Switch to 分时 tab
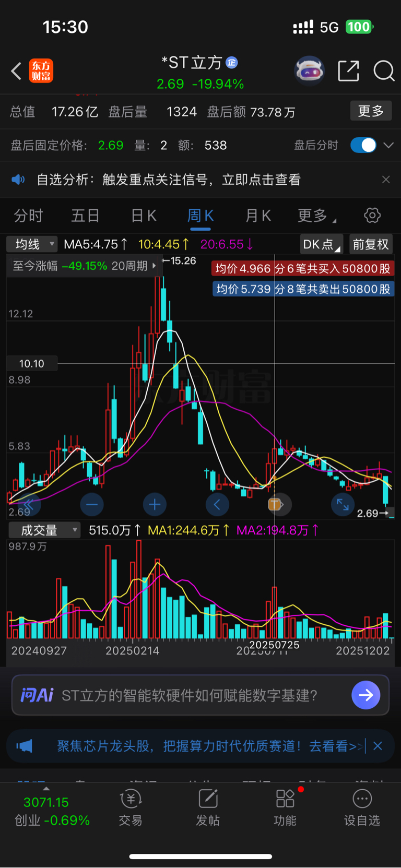Viewport: 401px width, 868px height. tap(28, 215)
